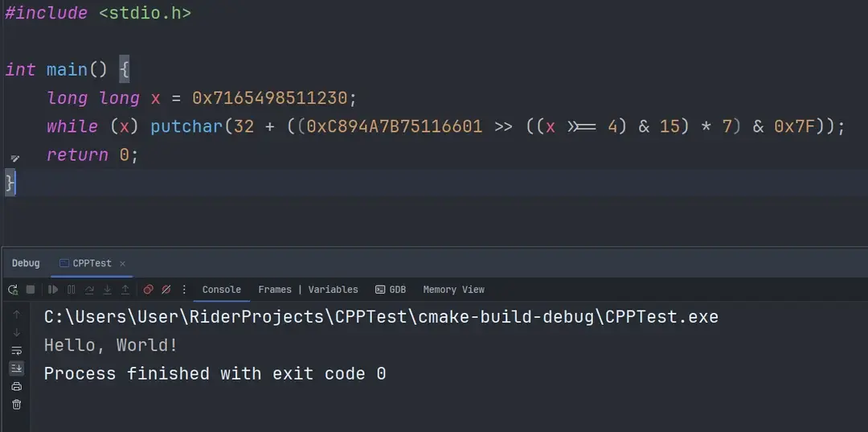Click the gutter icon next to return line
868x432 pixels.
point(14,158)
